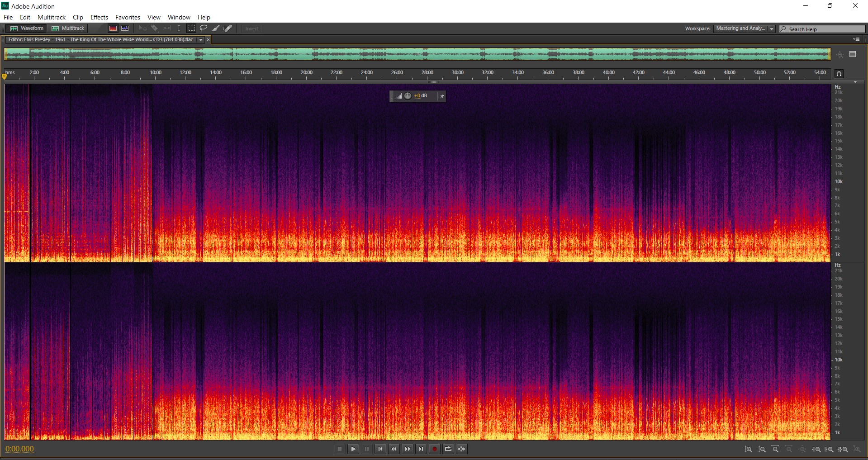The image size is (868, 460).
Task: Toggle Spectral Frequency Display
Action: pos(113,28)
